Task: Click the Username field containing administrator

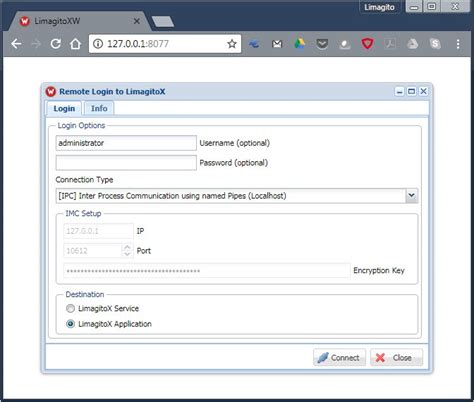Action: coord(126,143)
